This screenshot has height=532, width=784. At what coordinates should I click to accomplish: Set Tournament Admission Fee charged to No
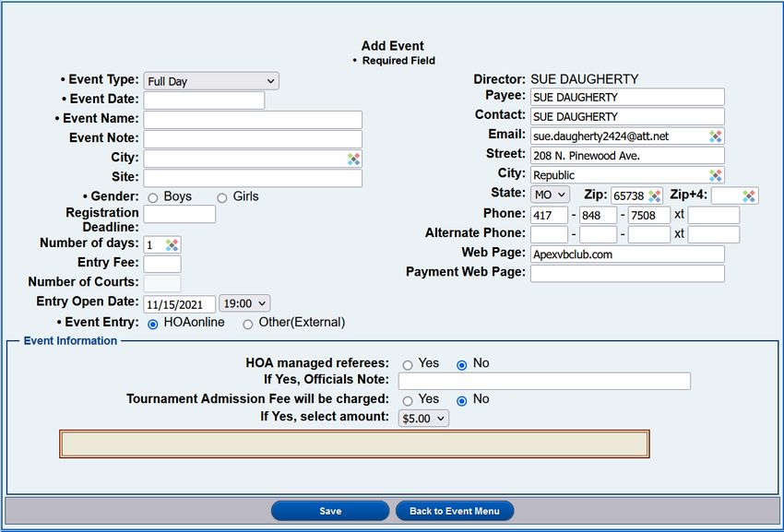(x=462, y=400)
